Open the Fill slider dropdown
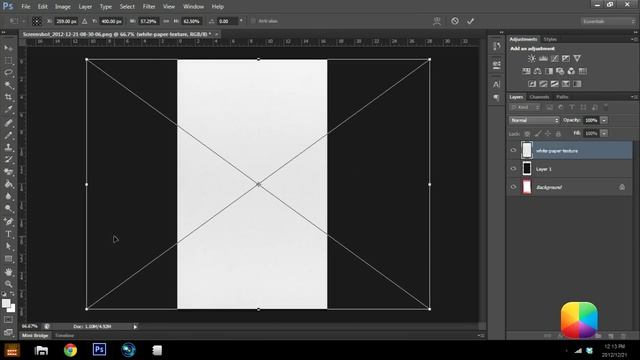Viewport: 640px width, 360px height. [604, 133]
